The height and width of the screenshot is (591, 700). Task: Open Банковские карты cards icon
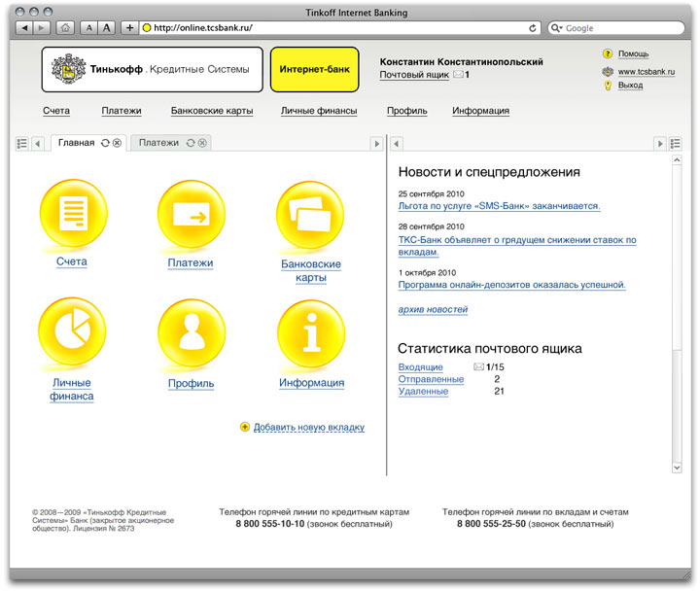pos(310,215)
